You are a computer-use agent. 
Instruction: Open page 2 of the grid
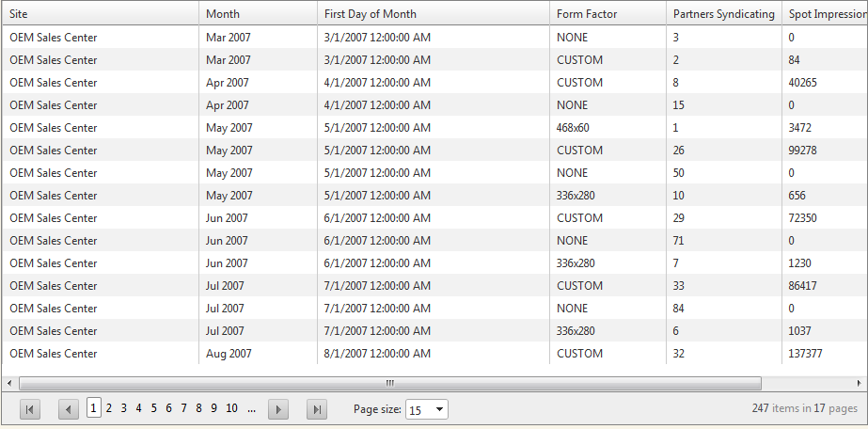tap(109, 408)
